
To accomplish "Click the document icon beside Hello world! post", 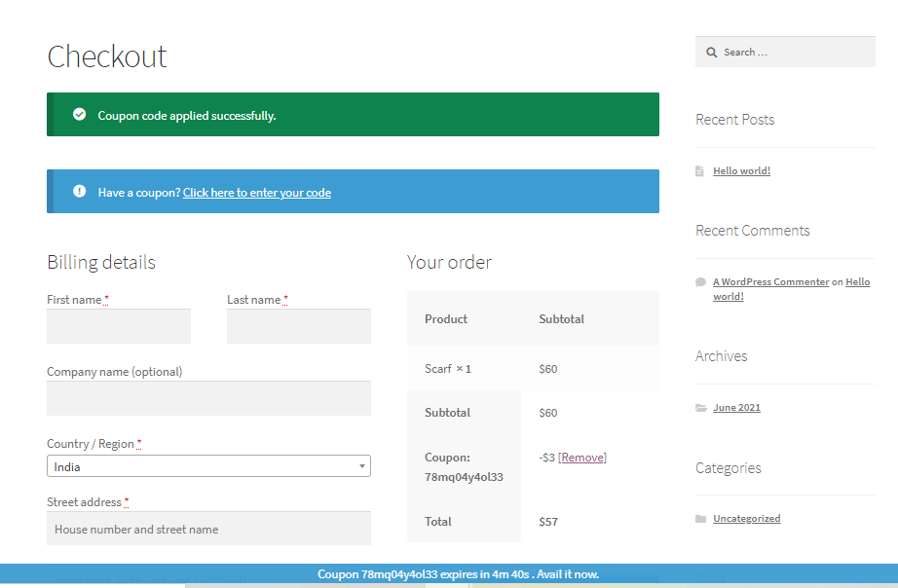I will coord(699,171).
